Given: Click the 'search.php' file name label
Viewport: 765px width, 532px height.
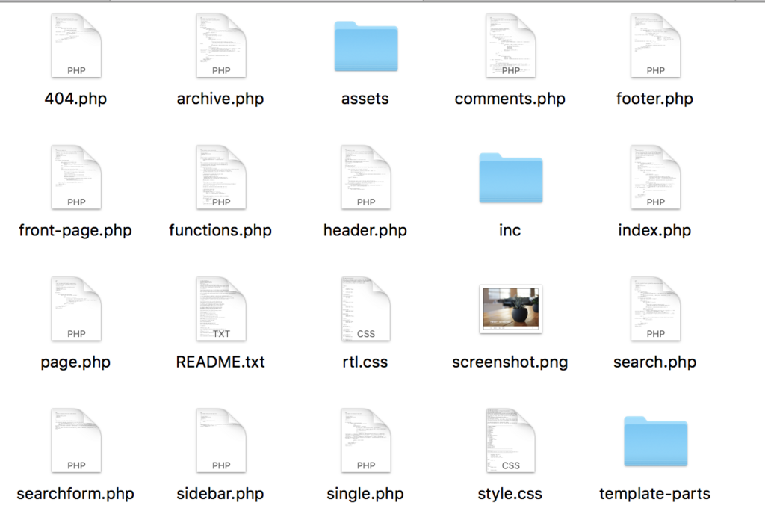Looking at the screenshot, I should tap(654, 362).
